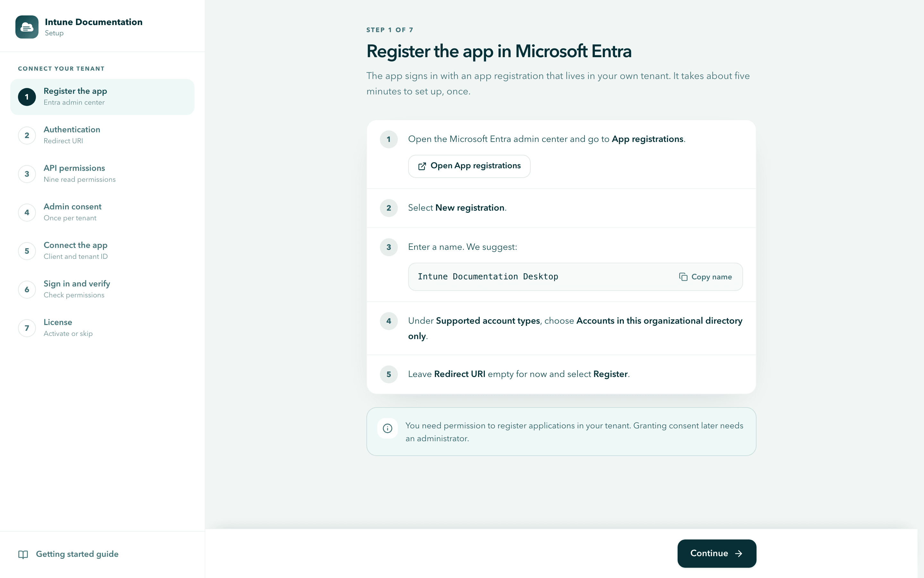Select the Register the app step

tap(102, 97)
